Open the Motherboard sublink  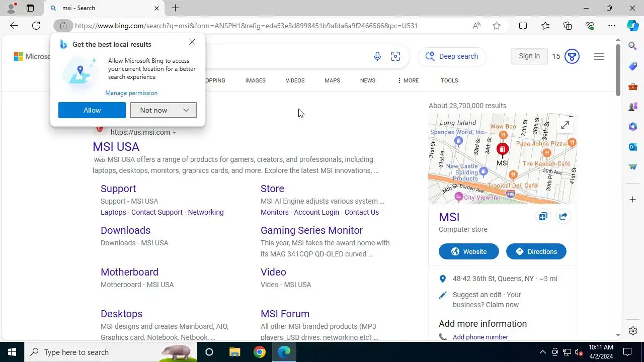(x=129, y=272)
